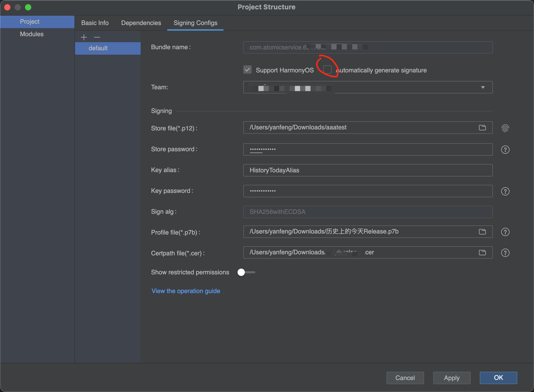This screenshot has width=534, height=392.
Task: Uncheck Support HarmonyOS checkbox
Action: coord(247,70)
